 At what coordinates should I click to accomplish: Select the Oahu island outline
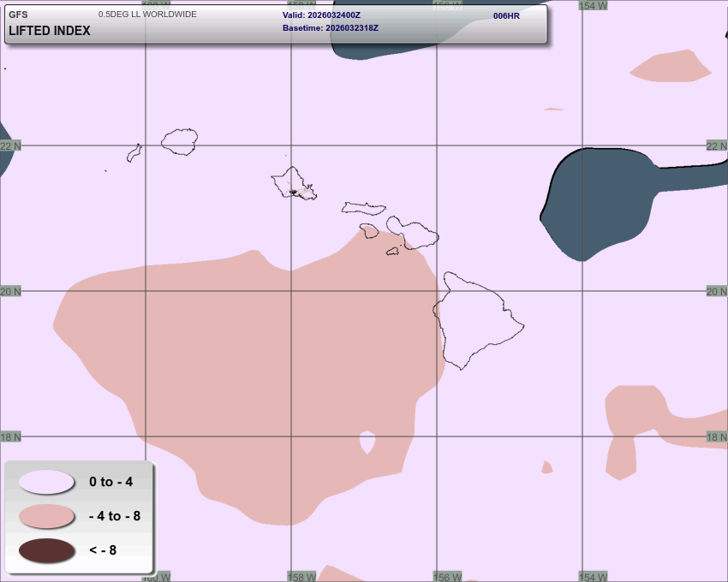293,182
